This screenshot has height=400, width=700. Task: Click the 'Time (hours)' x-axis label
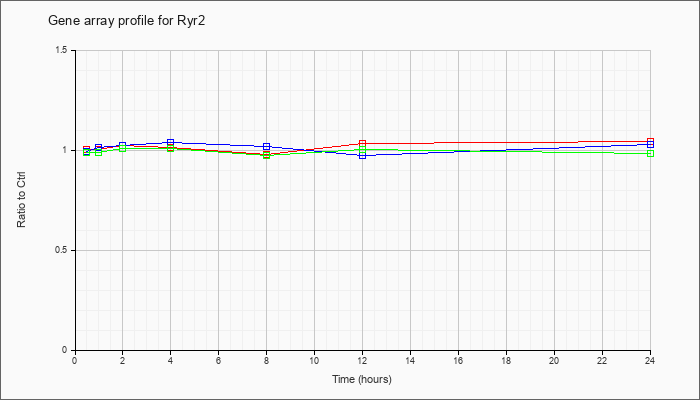pyautogui.click(x=361, y=379)
